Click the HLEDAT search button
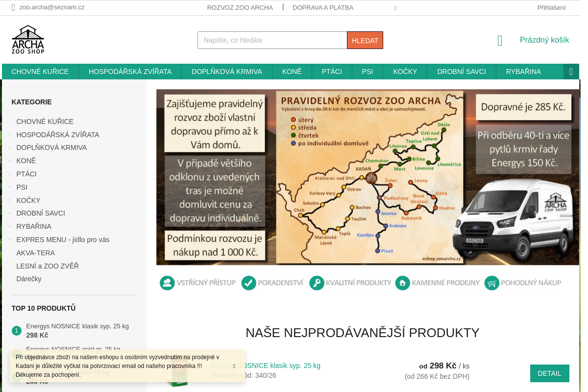 coord(365,40)
